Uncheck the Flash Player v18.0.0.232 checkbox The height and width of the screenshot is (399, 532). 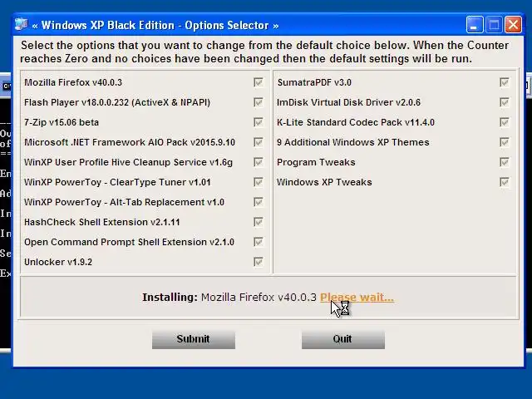pos(259,102)
